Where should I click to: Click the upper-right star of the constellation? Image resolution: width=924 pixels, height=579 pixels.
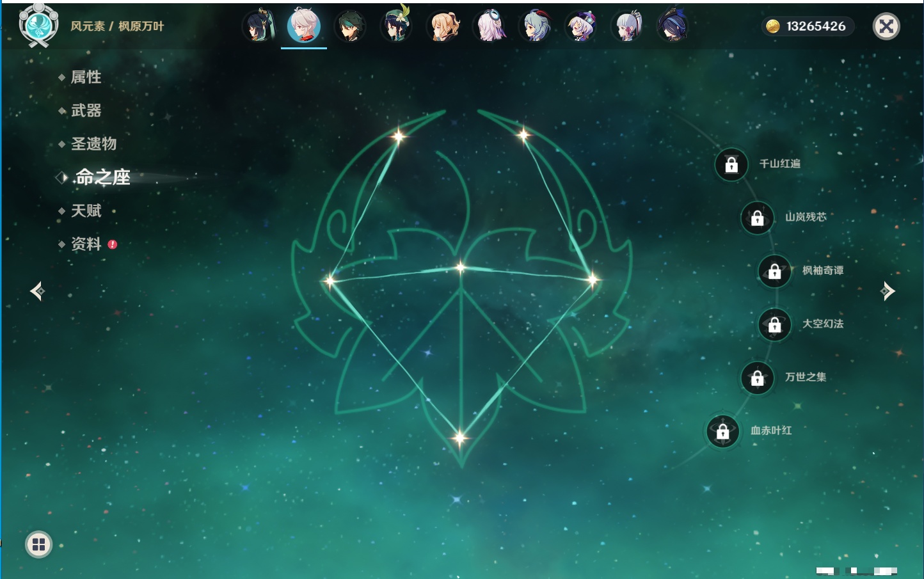click(523, 134)
